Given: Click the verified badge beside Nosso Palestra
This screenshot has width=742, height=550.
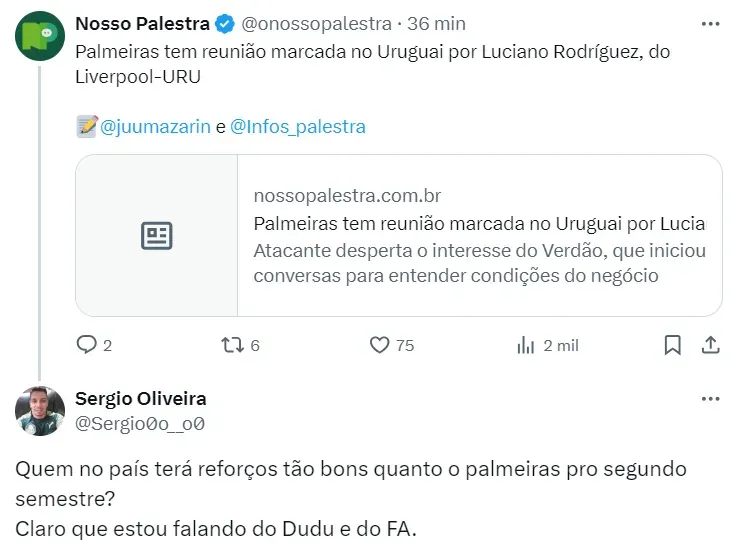Looking at the screenshot, I should click(224, 23).
